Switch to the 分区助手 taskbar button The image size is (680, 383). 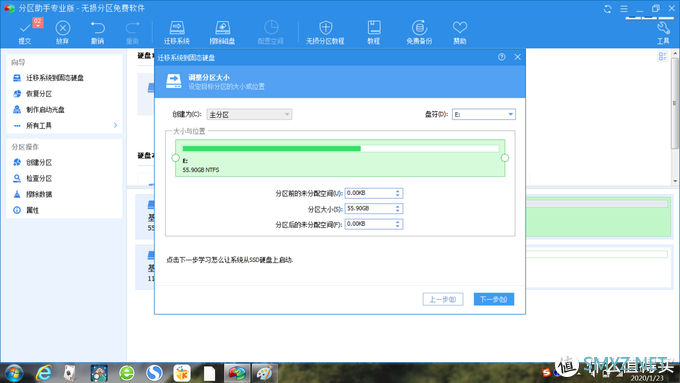point(237,373)
